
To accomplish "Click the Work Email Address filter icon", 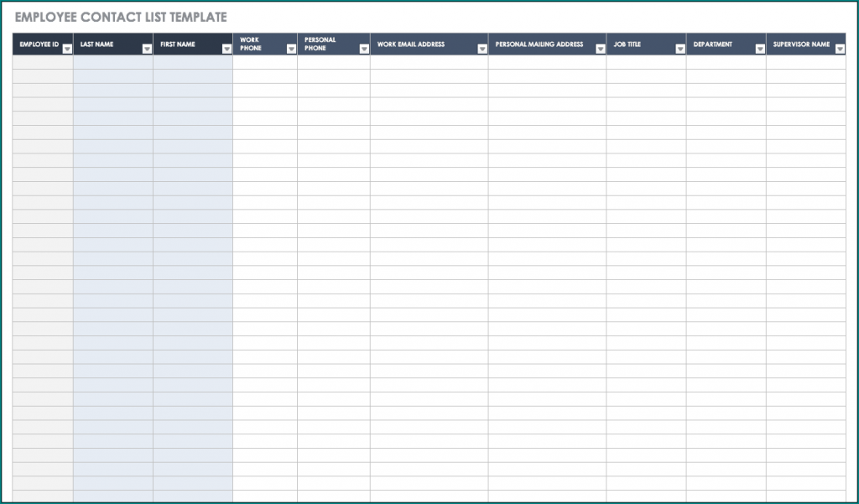I will [482, 49].
